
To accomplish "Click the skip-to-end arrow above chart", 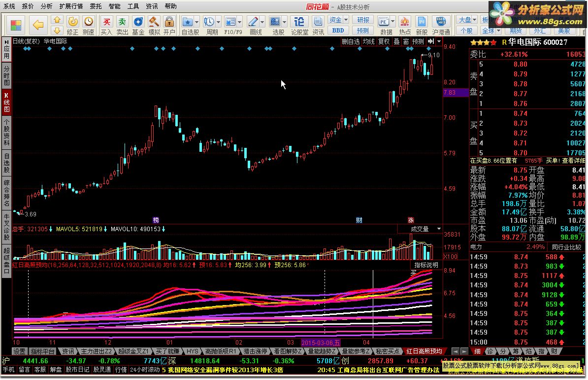I will pyautogui.click(x=431, y=41).
